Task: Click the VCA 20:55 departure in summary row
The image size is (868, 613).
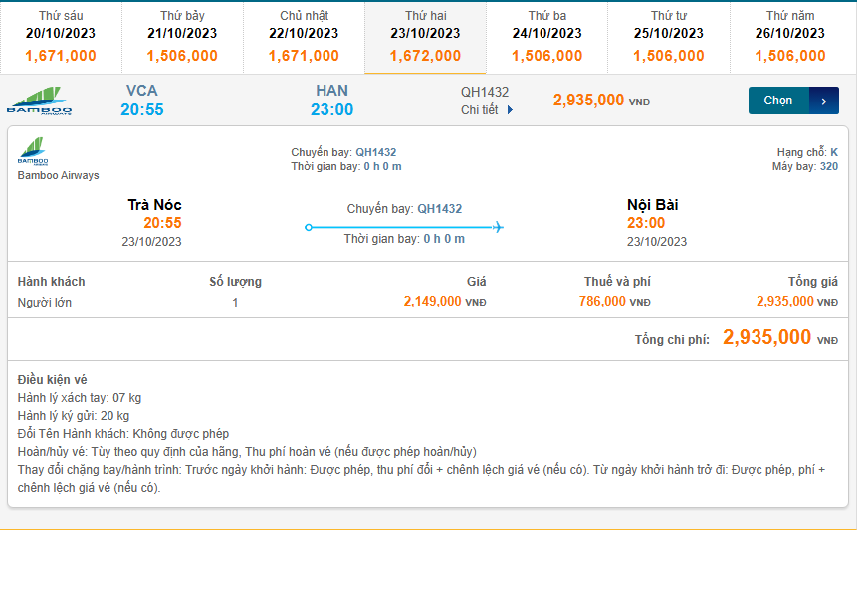Action: coord(142,101)
